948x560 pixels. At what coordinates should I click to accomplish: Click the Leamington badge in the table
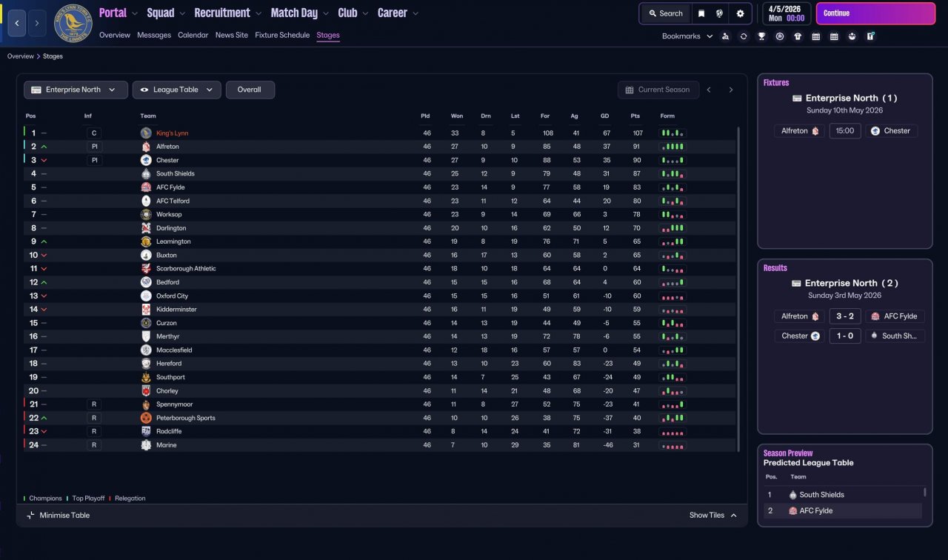(146, 241)
